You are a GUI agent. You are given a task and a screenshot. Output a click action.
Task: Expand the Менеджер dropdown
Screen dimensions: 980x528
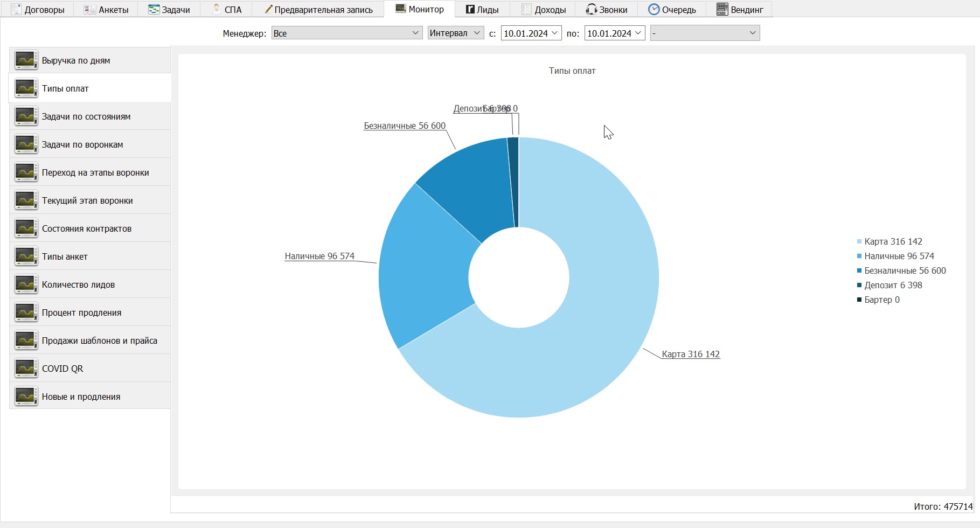point(346,33)
